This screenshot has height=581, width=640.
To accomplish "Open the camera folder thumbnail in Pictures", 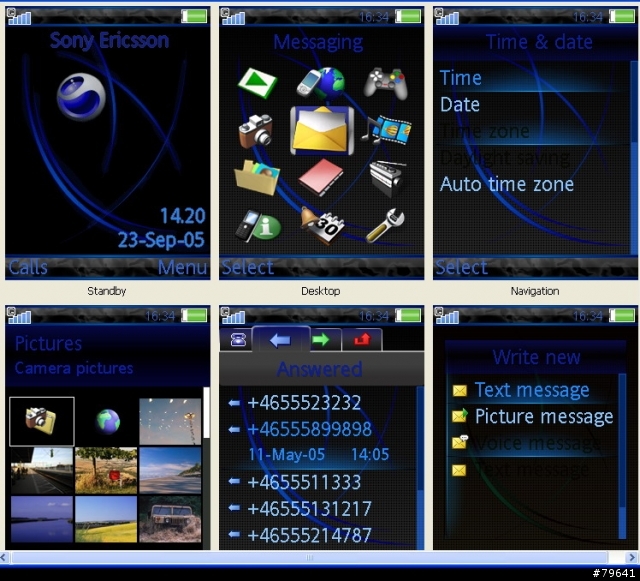I will 42,421.
